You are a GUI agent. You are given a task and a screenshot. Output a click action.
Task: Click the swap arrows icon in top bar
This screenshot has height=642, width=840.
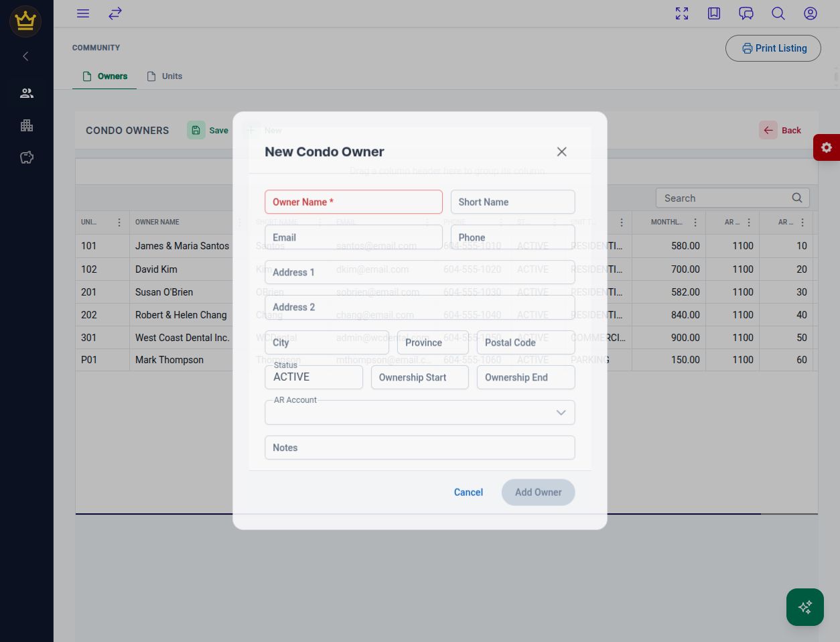pos(115,13)
